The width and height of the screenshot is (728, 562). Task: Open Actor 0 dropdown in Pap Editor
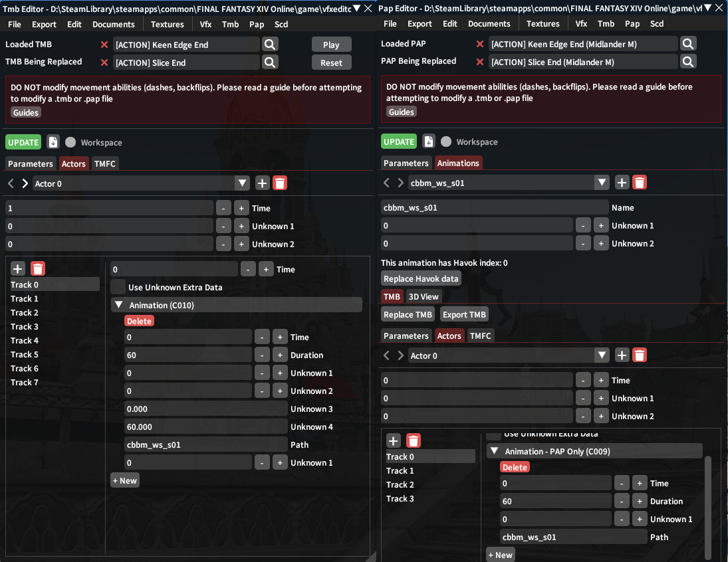602,355
